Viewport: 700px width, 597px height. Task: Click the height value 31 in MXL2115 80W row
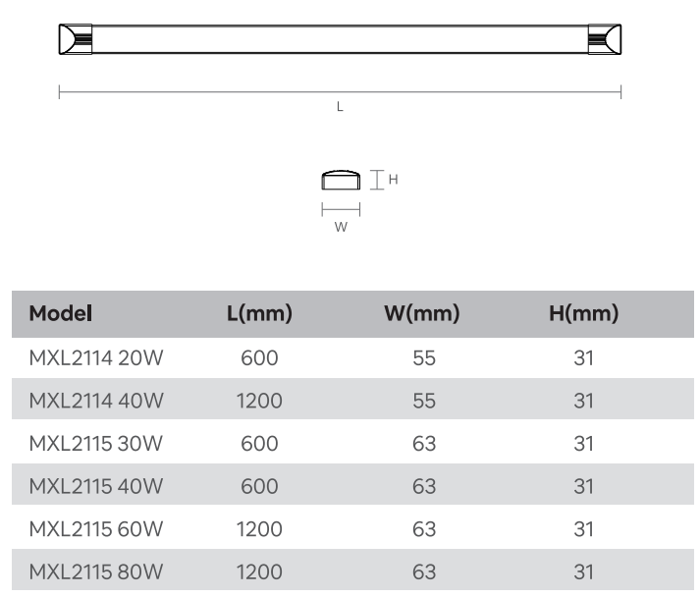584,572
